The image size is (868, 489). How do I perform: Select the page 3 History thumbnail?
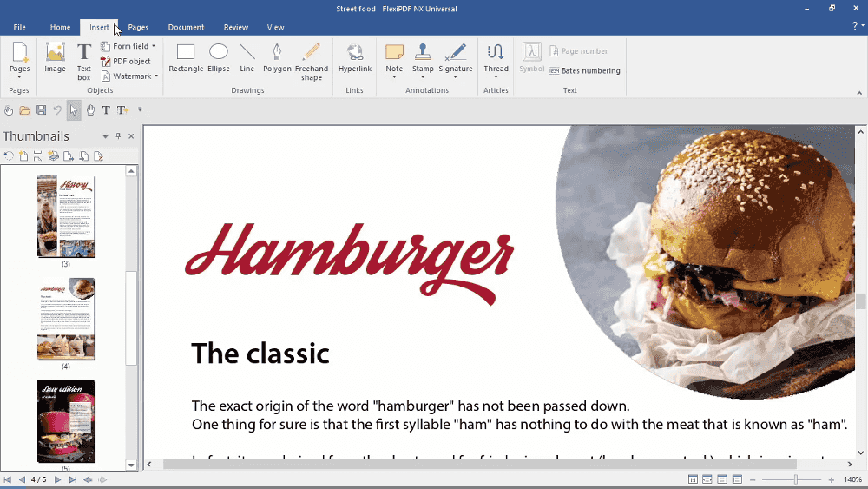66,216
